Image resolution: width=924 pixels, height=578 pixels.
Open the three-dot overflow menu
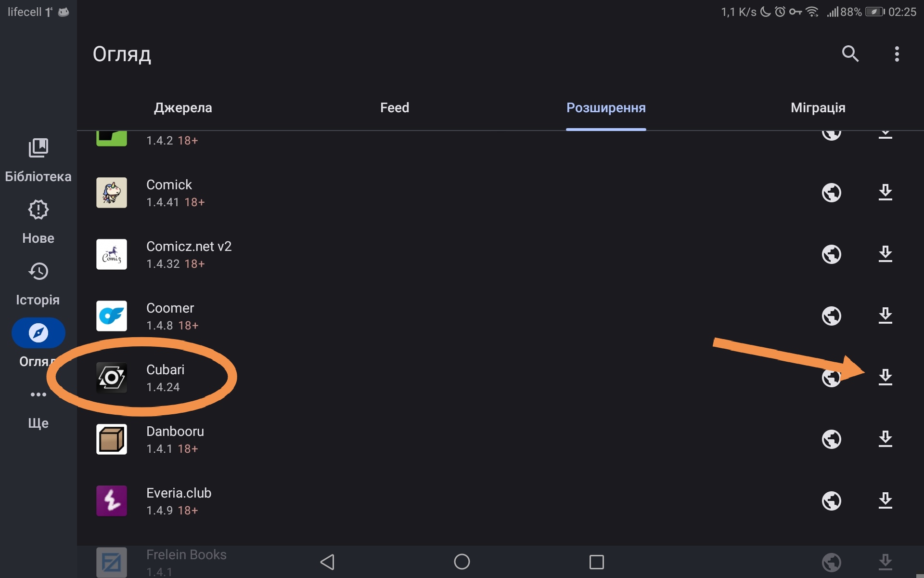(897, 54)
